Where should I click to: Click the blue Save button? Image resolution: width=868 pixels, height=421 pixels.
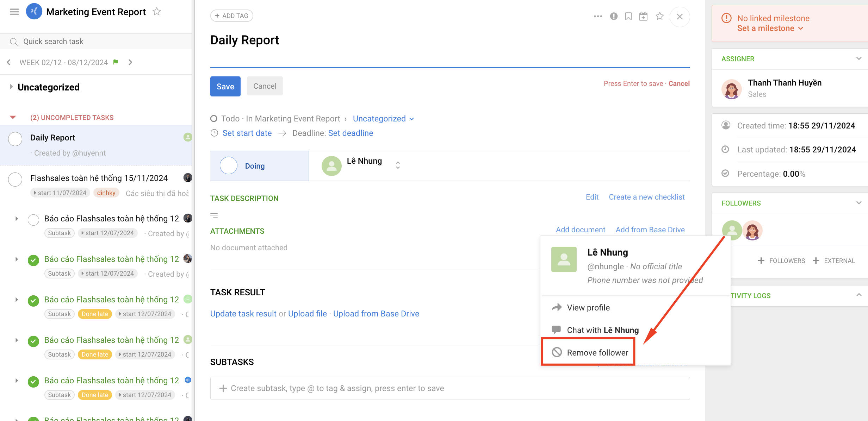click(225, 86)
